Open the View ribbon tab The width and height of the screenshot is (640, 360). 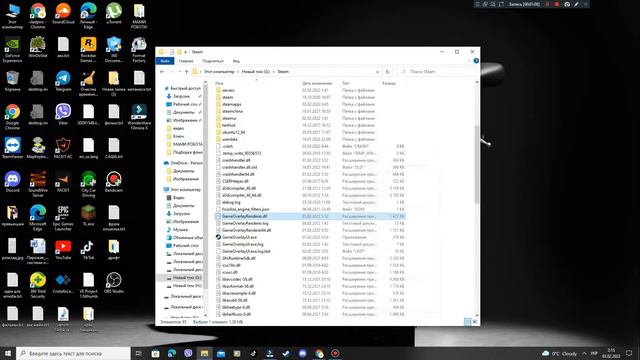pos(236,61)
